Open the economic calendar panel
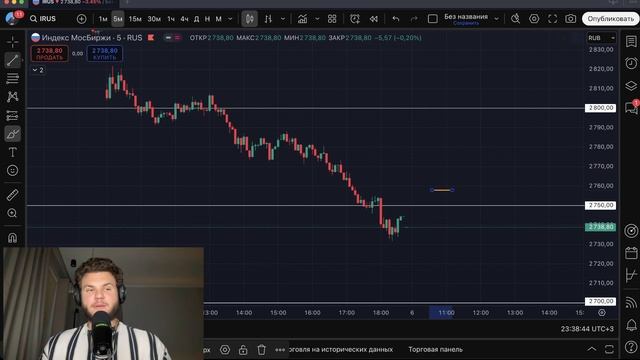This screenshot has width=640, height=360. (x=631, y=253)
